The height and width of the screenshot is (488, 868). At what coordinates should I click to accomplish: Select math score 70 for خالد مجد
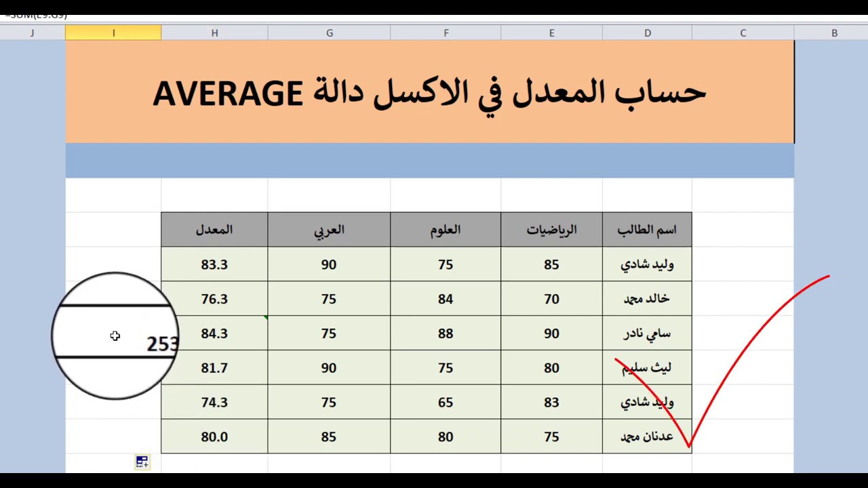point(551,299)
